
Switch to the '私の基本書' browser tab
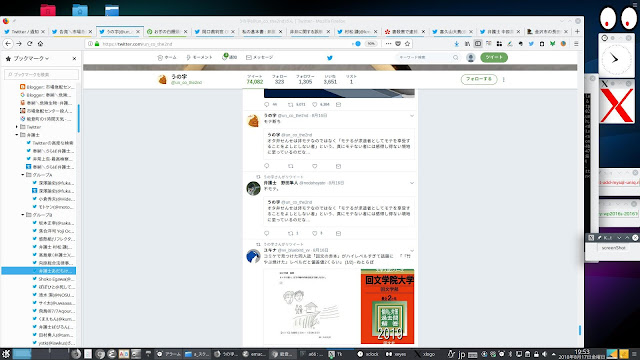(262, 31)
